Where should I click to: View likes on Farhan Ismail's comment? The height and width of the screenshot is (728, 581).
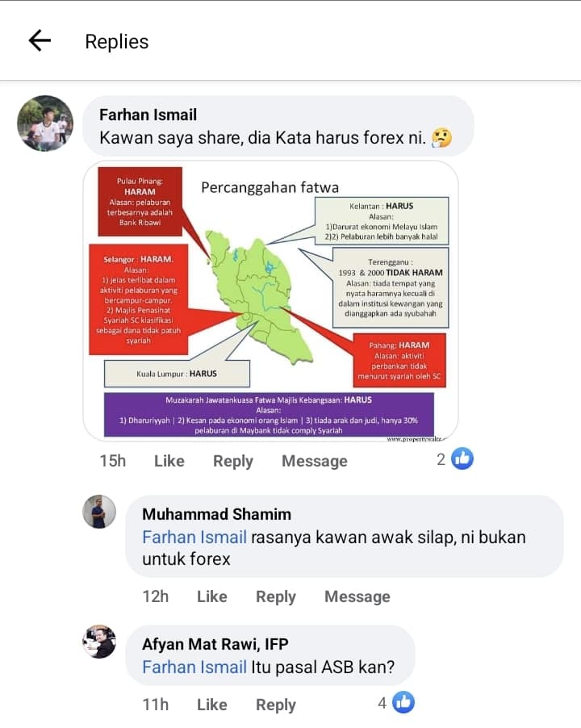(x=455, y=458)
